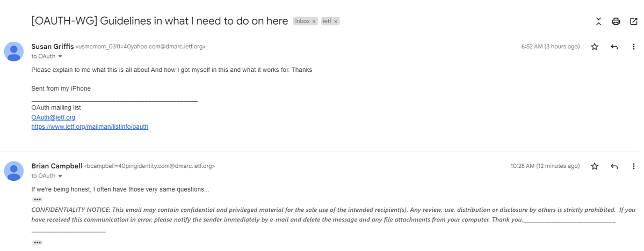The image size is (644, 251).
Task: Open the ietf.org mailman listinfo link
Action: (90, 127)
